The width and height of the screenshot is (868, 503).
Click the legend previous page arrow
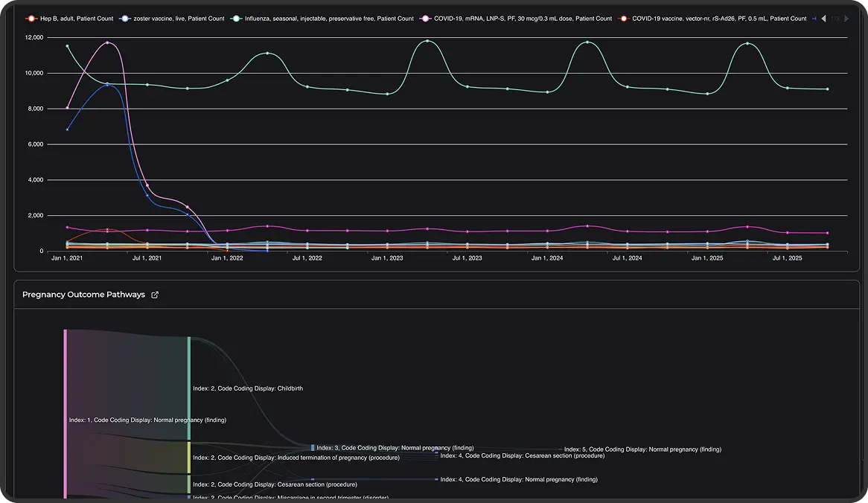coord(823,19)
